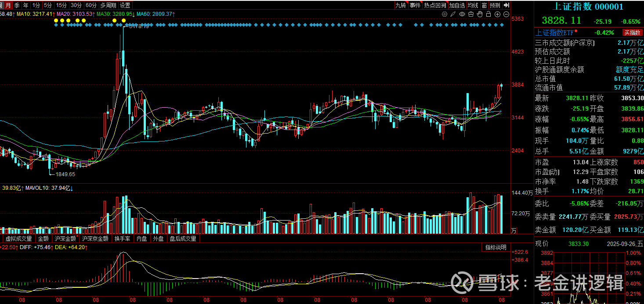Select 沪深京金额 indicator tab

click(95, 239)
